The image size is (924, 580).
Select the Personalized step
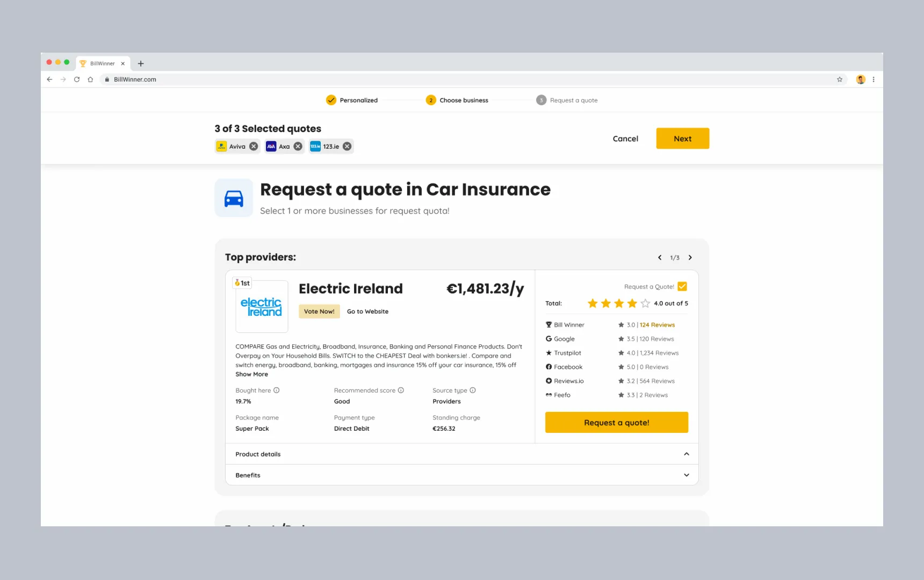click(x=352, y=100)
